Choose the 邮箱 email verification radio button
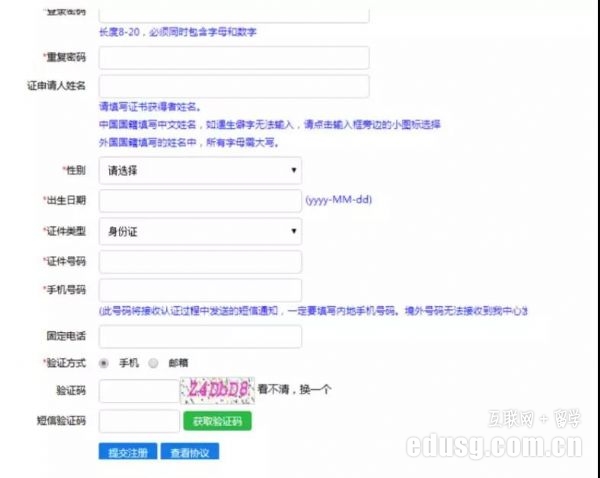Viewport: 600px width, 478px height. point(153,363)
